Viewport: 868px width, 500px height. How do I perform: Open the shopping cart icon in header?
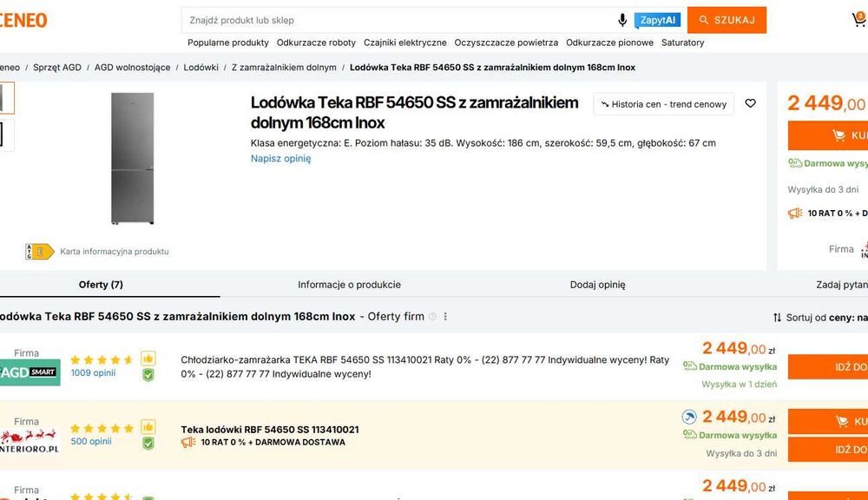coord(859,20)
